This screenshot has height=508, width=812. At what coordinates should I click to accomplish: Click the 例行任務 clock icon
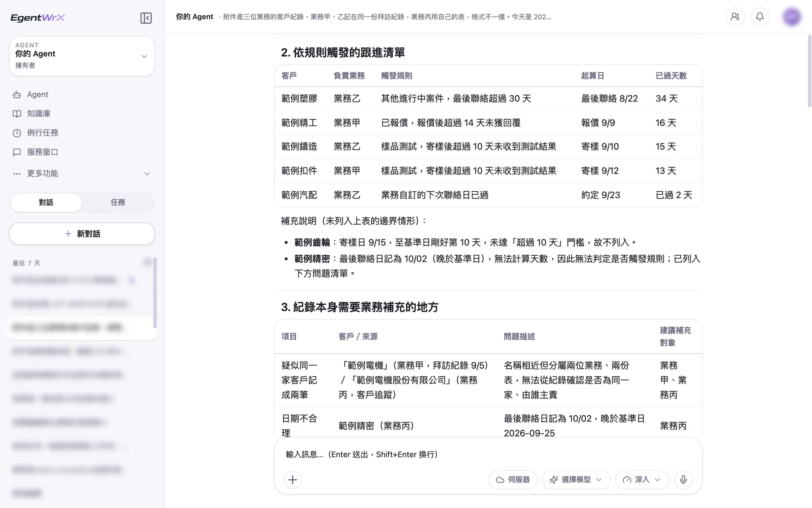17,133
